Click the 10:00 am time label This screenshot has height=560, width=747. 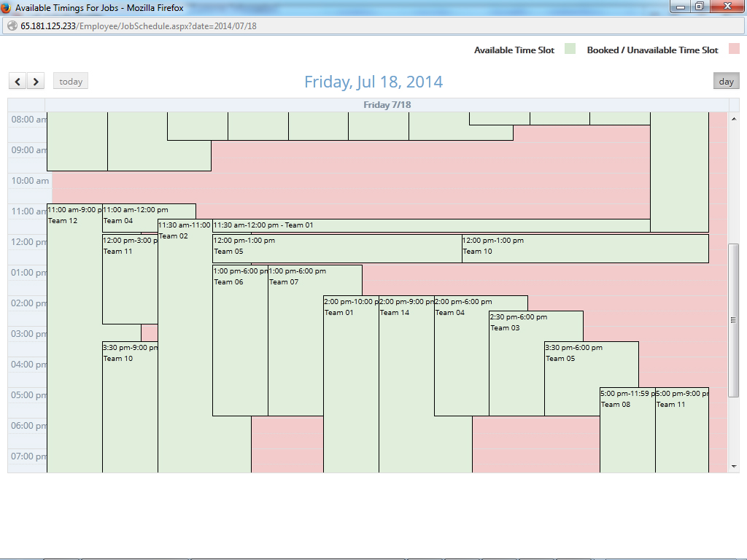pos(30,181)
